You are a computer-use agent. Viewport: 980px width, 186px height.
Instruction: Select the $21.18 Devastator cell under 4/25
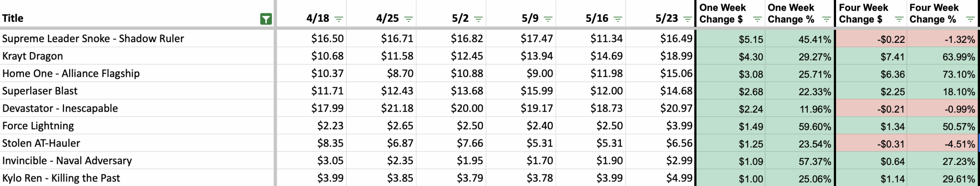381,108
